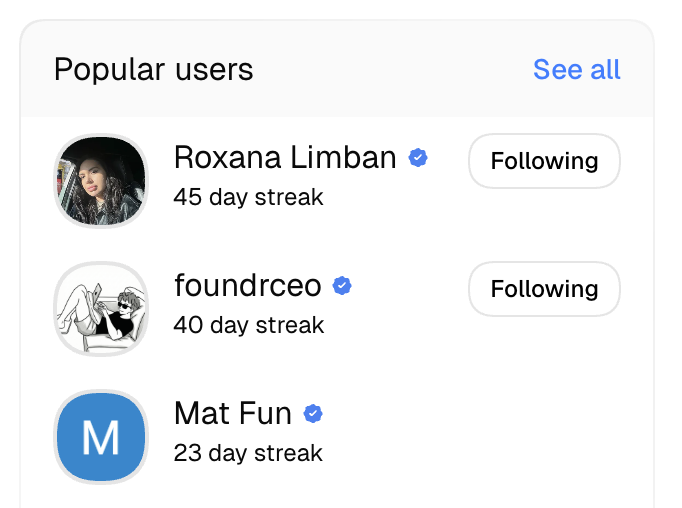Click the verified badge next to foundrceo
The width and height of the screenshot is (682, 508).
[342, 286]
